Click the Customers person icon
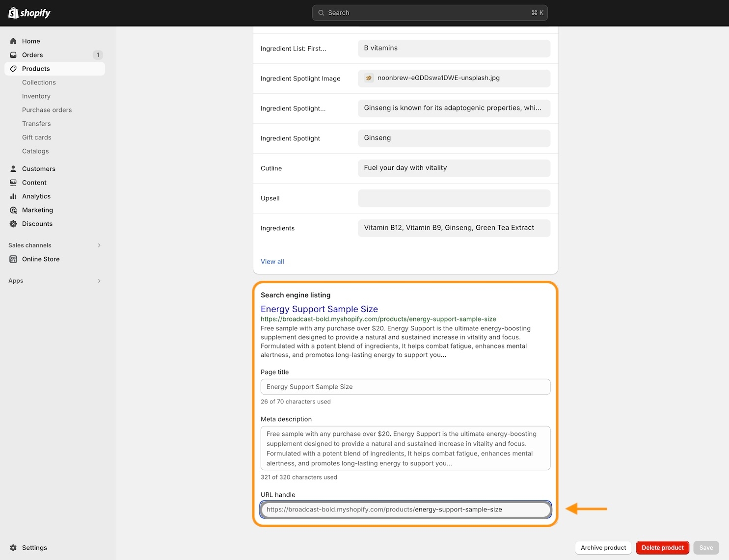Image resolution: width=729 pixels, height=560 pixels. coord(13,169)
